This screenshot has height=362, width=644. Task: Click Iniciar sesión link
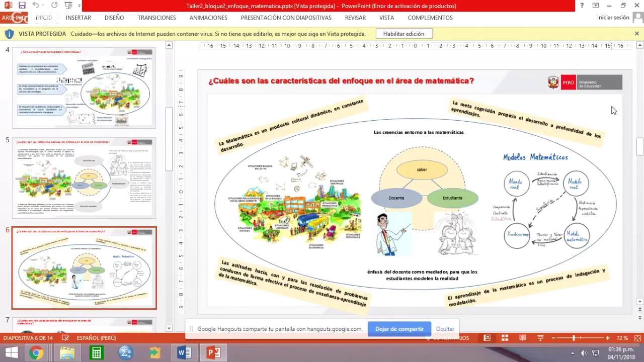(x=613, y=18)
